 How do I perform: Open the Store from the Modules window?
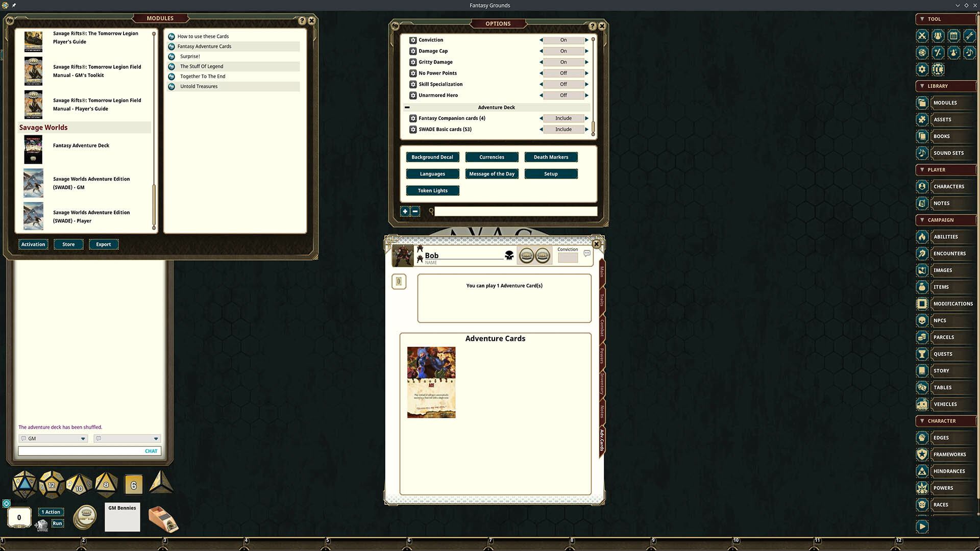point(68,244)
